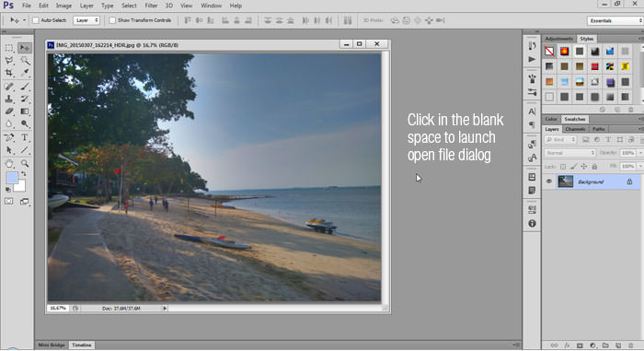The height and width of the screenshot is (351, 644).
Task: Select the Horizontal Type tool
Action: pyautogui.click(x=25, y=137)
